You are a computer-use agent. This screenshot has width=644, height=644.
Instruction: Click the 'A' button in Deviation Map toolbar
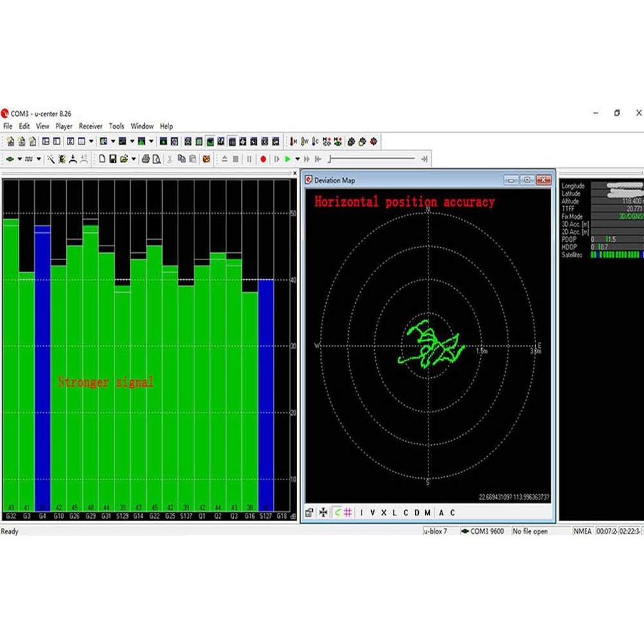point(441,513)
